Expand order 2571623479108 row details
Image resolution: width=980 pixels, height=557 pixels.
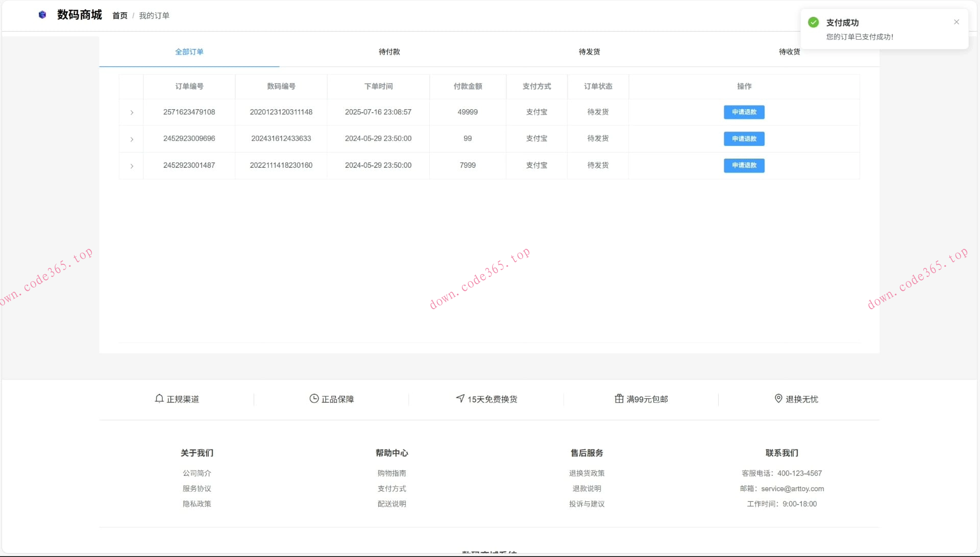pyautogui.click(x=132, y=113)
